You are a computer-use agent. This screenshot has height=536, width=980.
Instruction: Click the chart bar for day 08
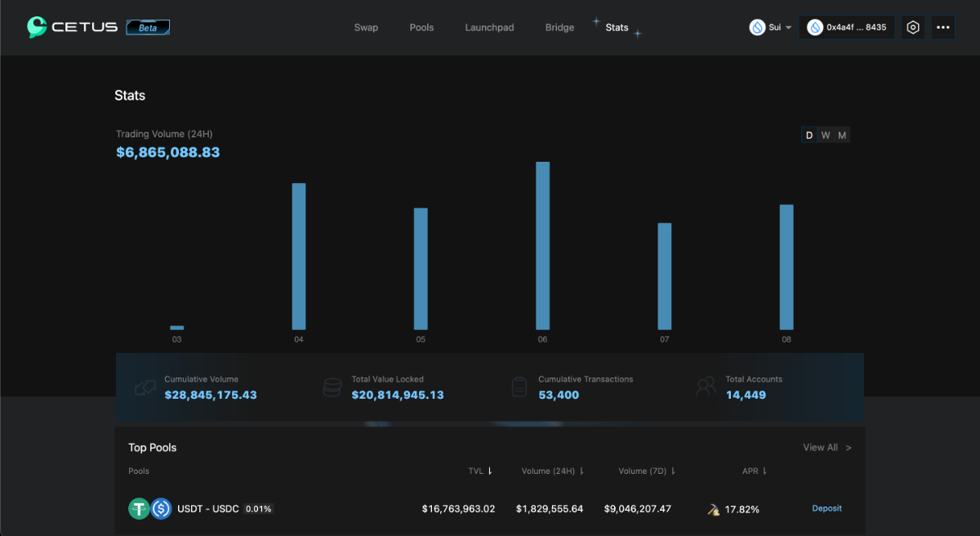coord(786,266)
